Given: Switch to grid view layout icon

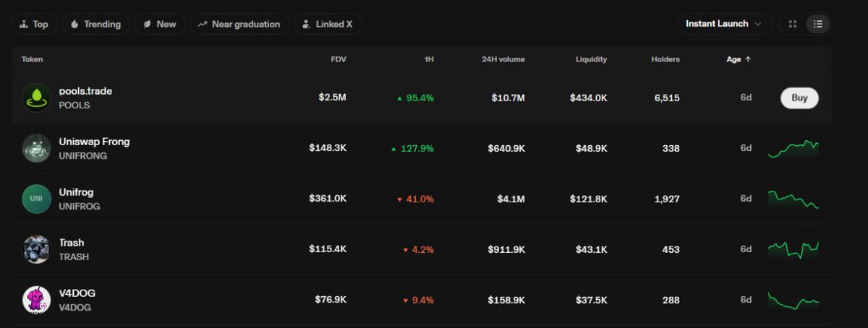Looking at the screenshot, I should pos(793,24).
